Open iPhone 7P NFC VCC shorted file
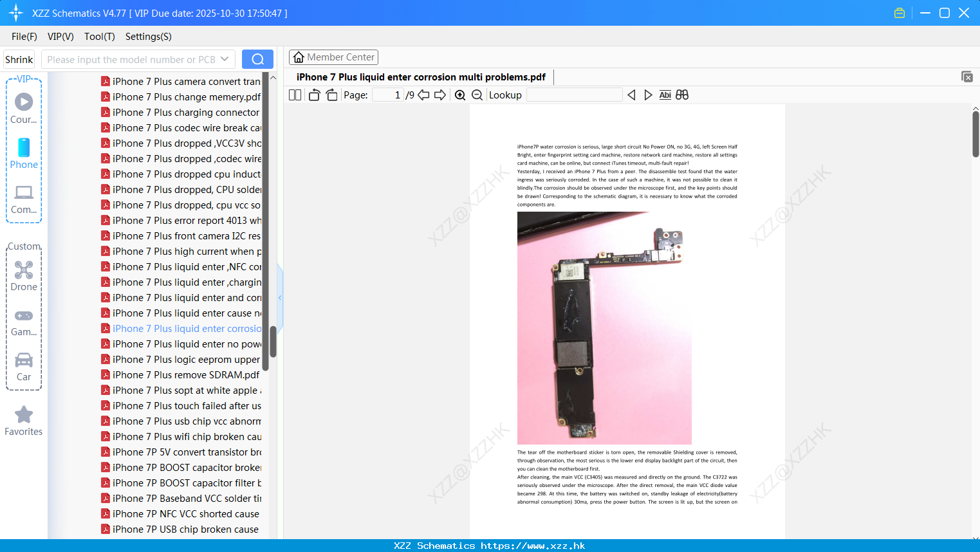Viewport: 980px width, 552px height. (x=181, y=513)
